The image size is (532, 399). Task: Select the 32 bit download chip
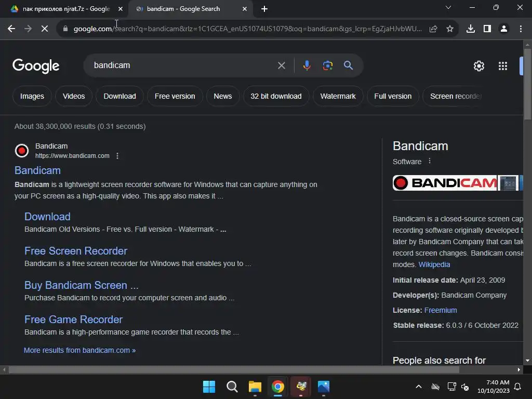(x=276, y=96)
